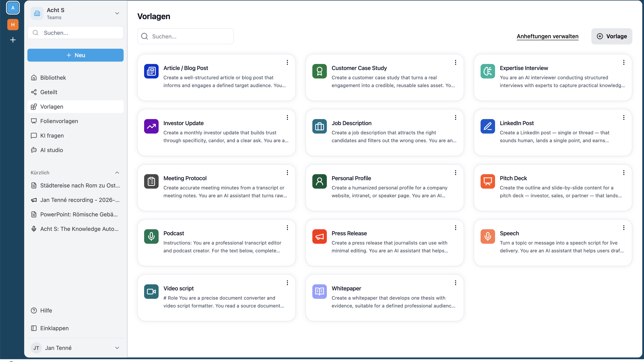Open the three-dot menu on Customer Case Study
644x362 pixels.
coord(455,62)
